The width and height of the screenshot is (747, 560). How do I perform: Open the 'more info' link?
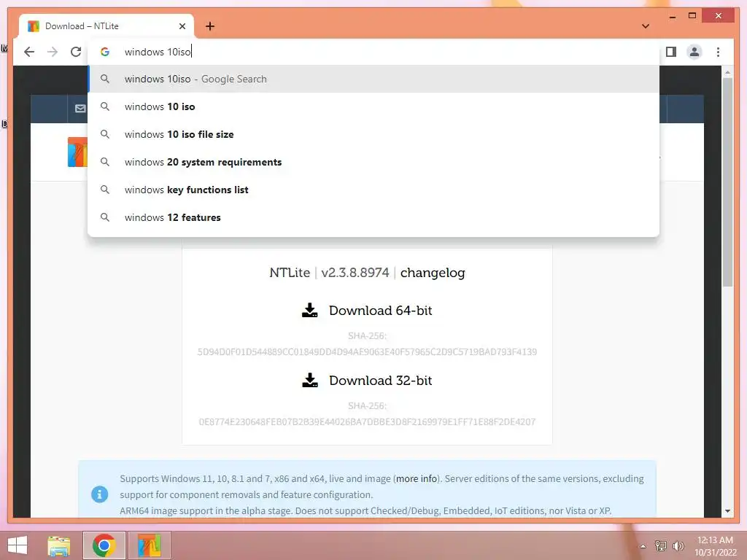coord(417,478)
